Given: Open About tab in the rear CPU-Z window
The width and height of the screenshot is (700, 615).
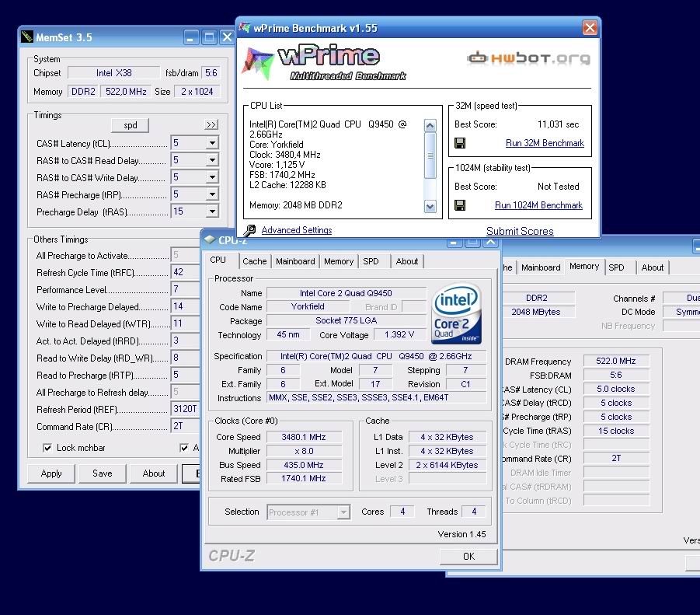Looking at the screenshot, I should (x=653, y=267).
